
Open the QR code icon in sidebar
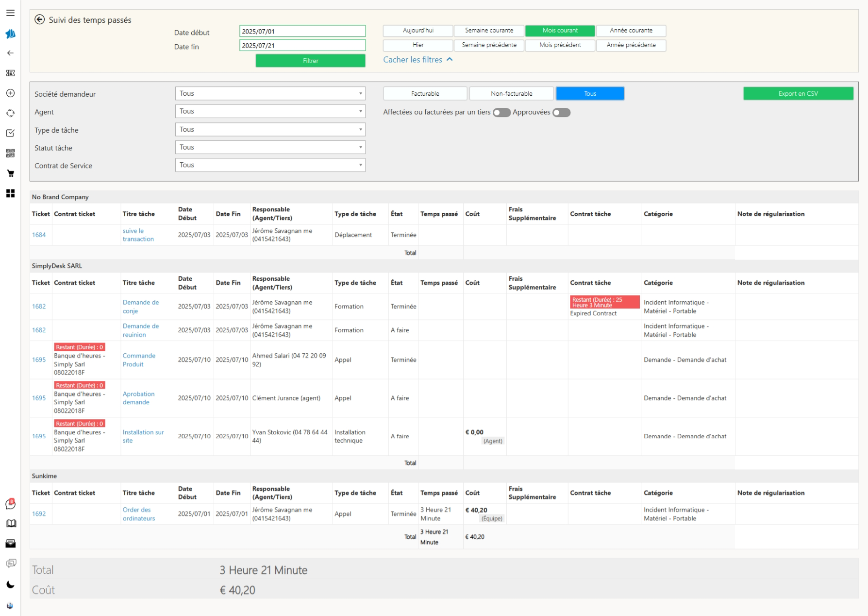pos(10,154)
